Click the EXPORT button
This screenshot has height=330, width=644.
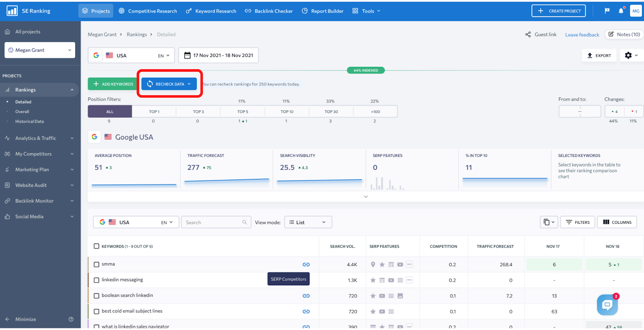pyautogui.click(x=599, y=56)
